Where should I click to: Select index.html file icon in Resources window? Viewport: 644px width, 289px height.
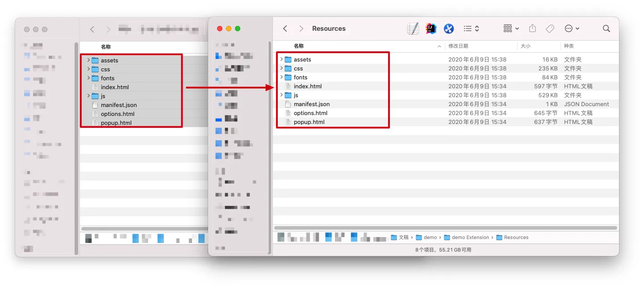(288, 86)
